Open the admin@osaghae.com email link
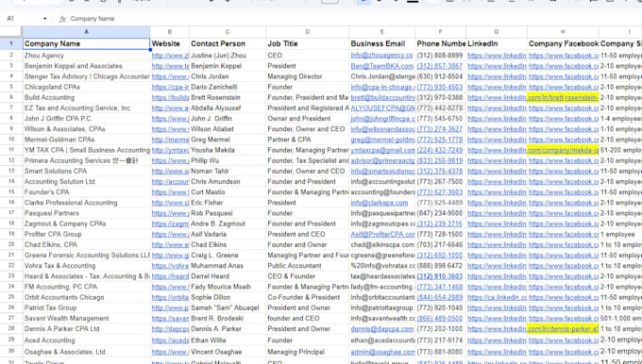The width and height of the screenshot is (642, 364). click(x=382, y=352)
